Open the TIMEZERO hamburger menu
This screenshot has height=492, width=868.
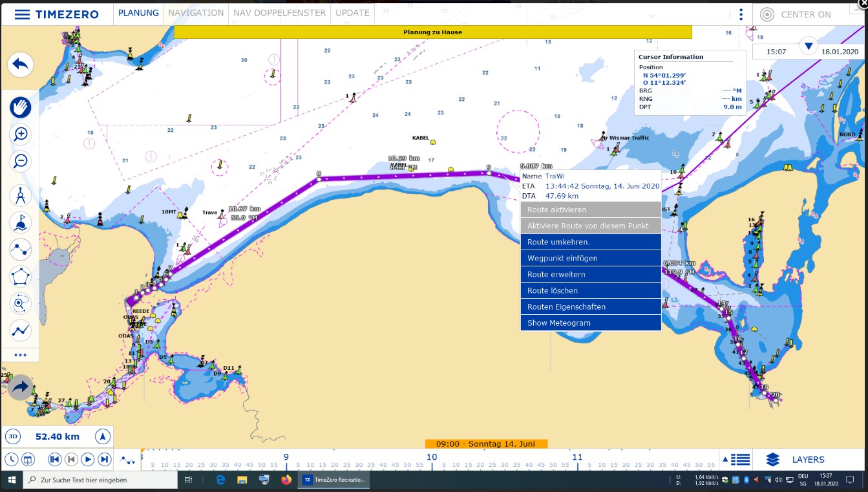point(22,14)
